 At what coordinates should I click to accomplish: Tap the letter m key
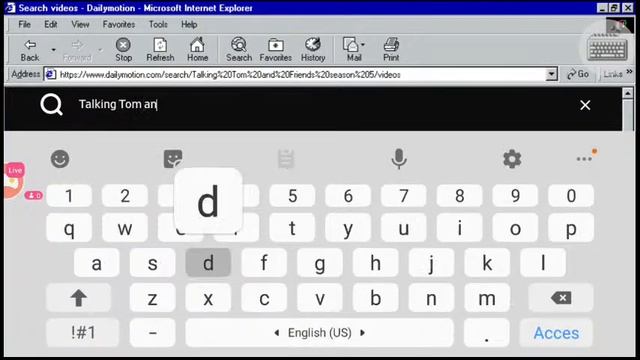487,298
